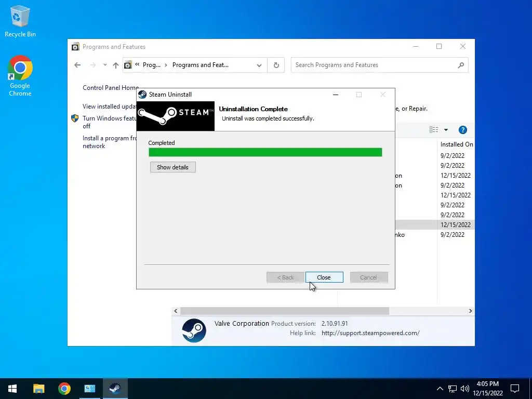
Task: Go up one level in Control Panel
Action: (116, 65)
